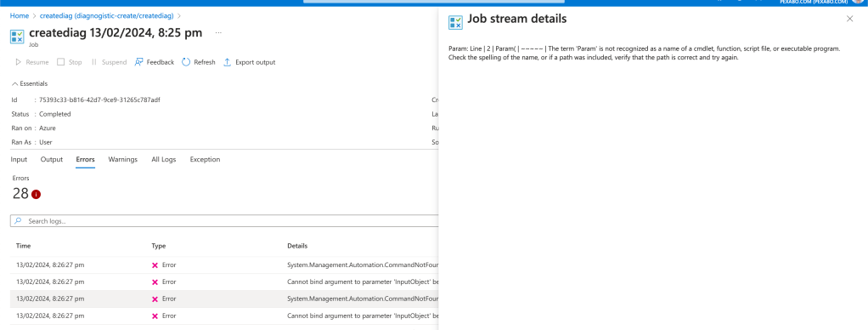Viewport: 868px width, 330px height.
Task: Click the Details column header
Action: tap(297, 246)
